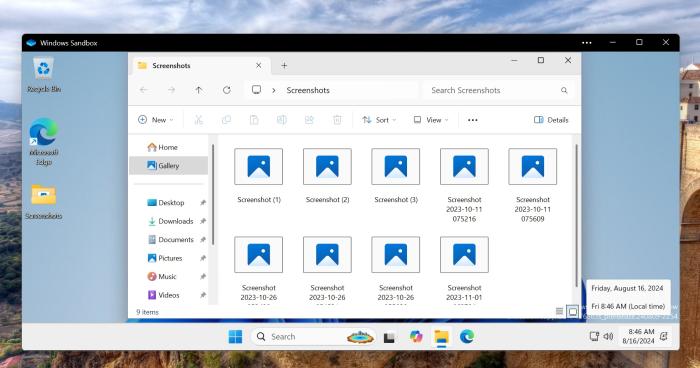Open the New dropdown menu
The image size is (700, 368).
click(155, 120)
